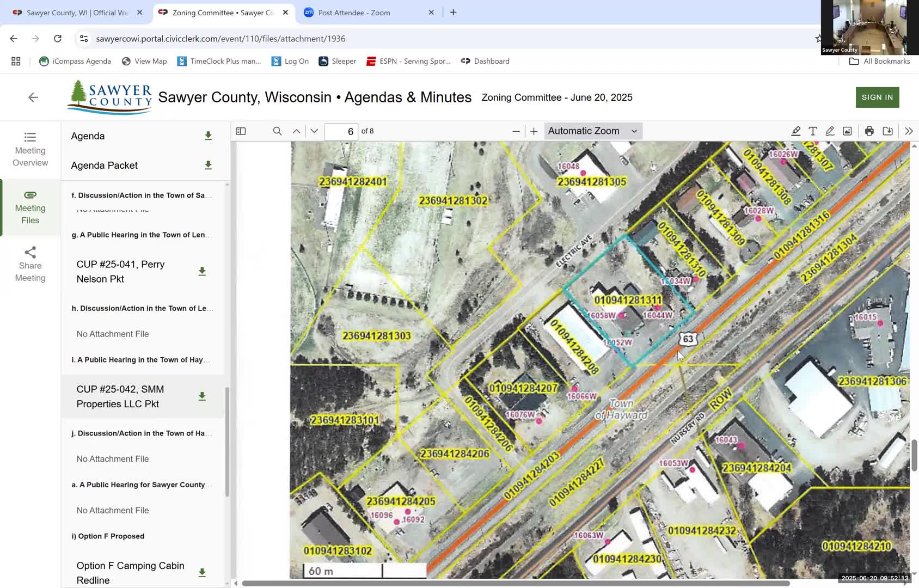This screenshot has width=919, height=588.
Task: Open Share Meeting option
Action: coord(30,265)
